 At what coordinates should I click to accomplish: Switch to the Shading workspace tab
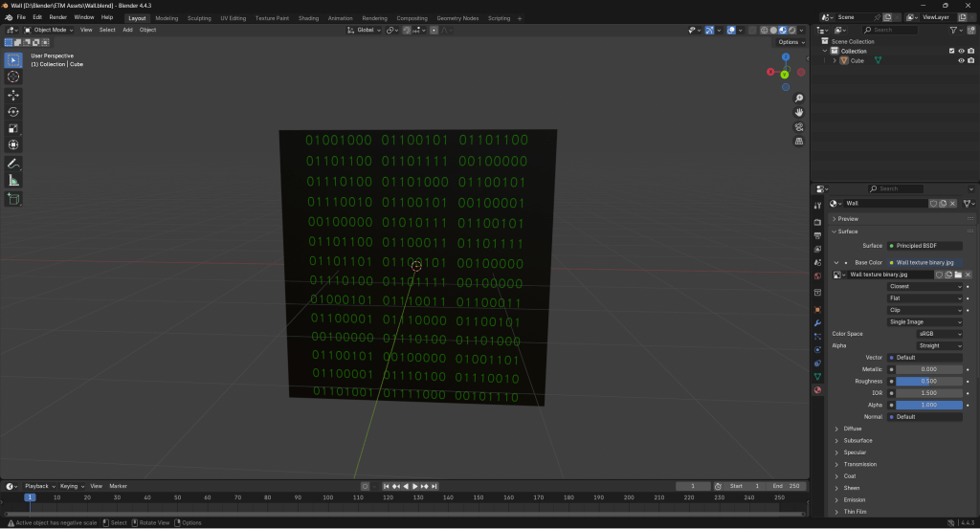(x=308, y=17)
